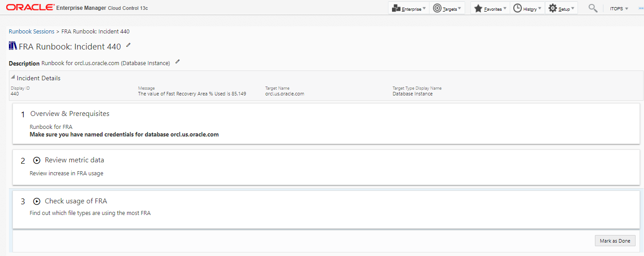Screen dimensions: 644x256
Task: Edit the description with pencil icon
Action: (x=178, y=62)
